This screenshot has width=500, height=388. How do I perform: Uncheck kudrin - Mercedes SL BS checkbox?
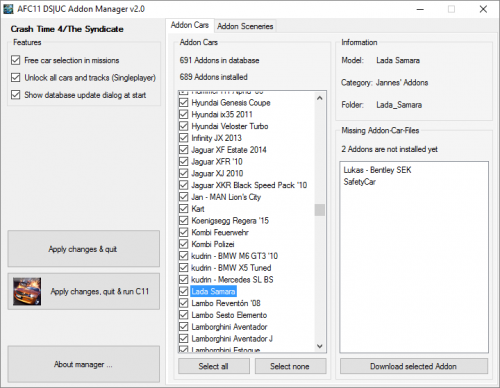click(184, 280)
